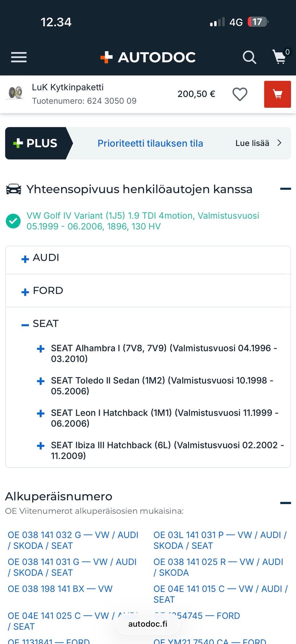Tap the LuK clutch kit thumbnail

coord(15,93)
